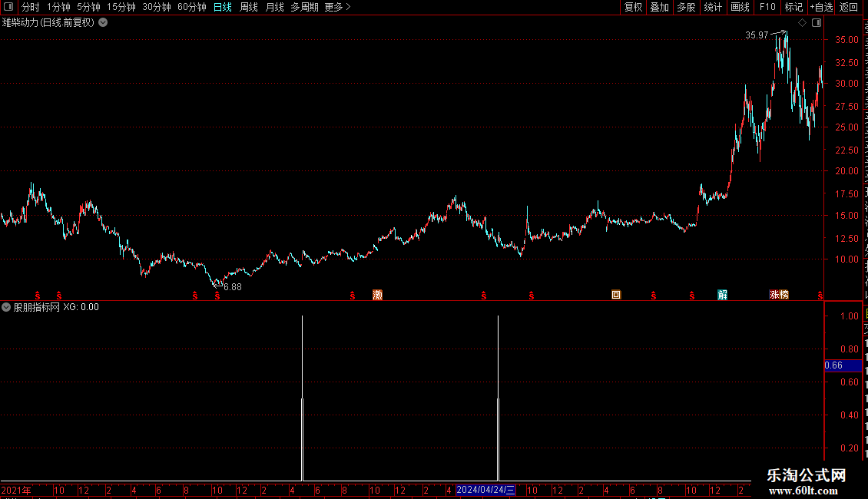Switch to 月线 monthly chart
This screenshot has width=868, height=499.
274,7
